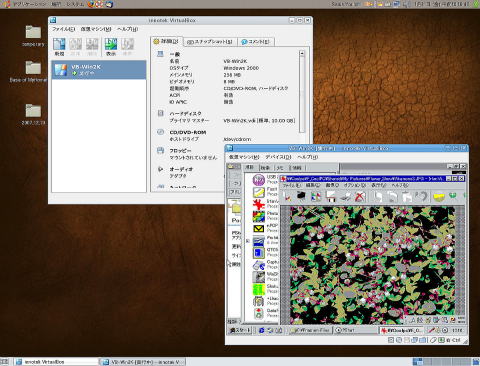Click the greyed Delete icon in VirtualBox toolbar
This screenshot has height=366, width=480.
pyautogui.click(x=92, y=47)
